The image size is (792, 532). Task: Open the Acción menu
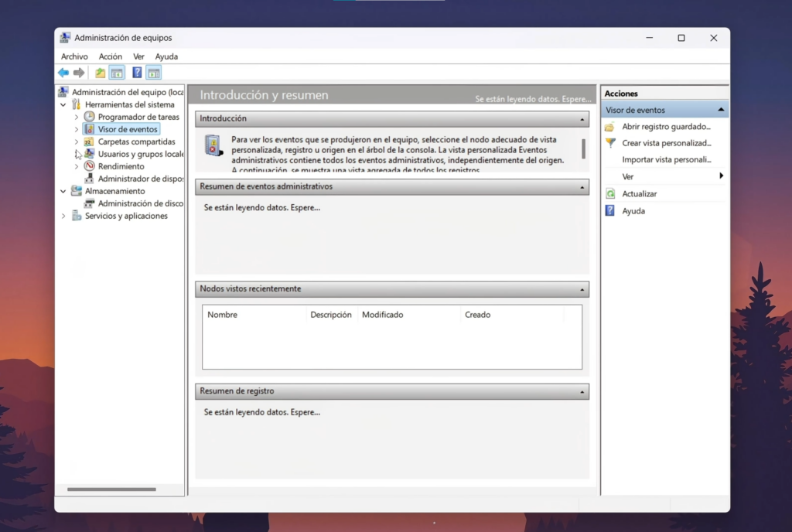click(x=111, y=56)
